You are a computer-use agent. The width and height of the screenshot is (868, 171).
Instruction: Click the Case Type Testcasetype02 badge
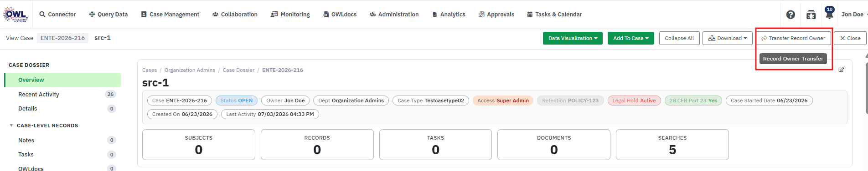point(431,101)
